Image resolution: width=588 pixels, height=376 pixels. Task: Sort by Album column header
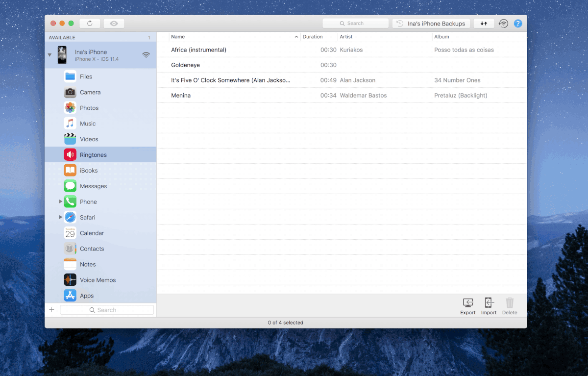click(x=480, y=37)
